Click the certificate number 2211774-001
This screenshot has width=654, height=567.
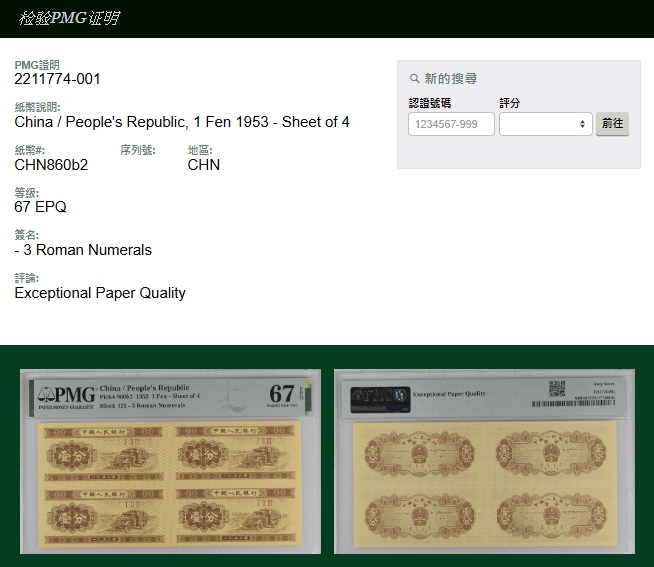[x=58, y=79]
